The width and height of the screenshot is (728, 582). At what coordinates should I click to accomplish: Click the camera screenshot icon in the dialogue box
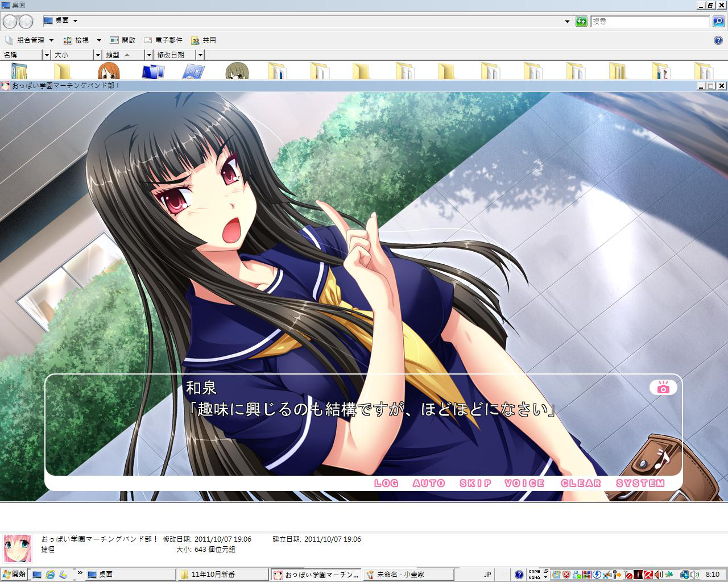(x=663, y=388)
